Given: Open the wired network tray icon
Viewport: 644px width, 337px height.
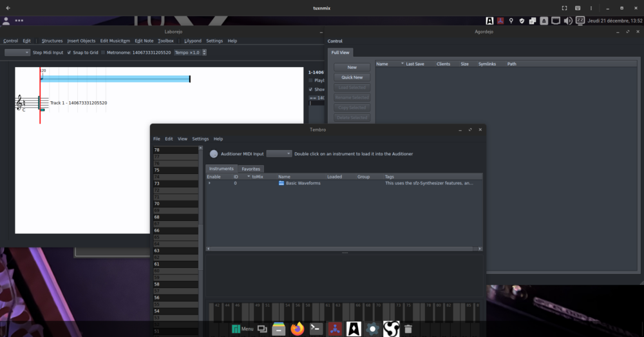Looking at the screenshot, I should (x=556, y=21).
